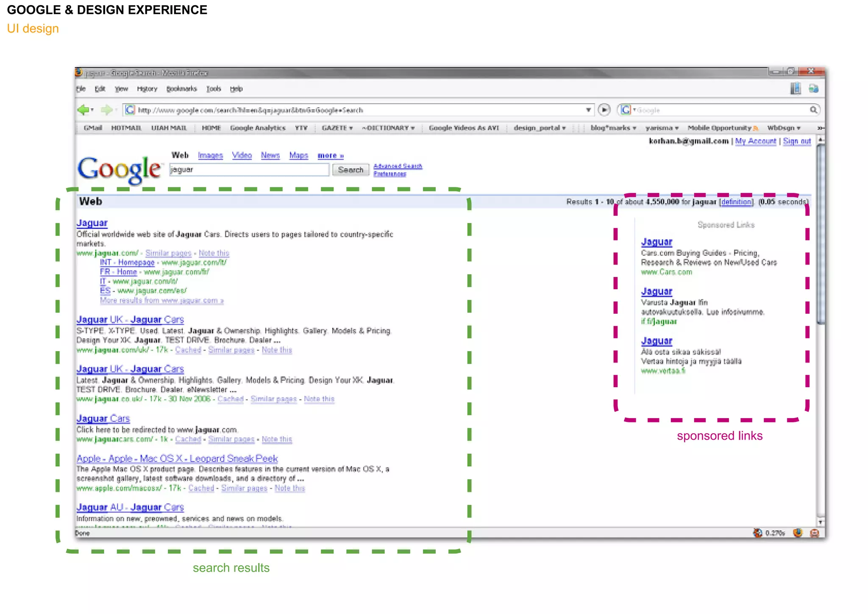Open the Bookmarks menu
This screenshot has height=614, width=868.
182,89
